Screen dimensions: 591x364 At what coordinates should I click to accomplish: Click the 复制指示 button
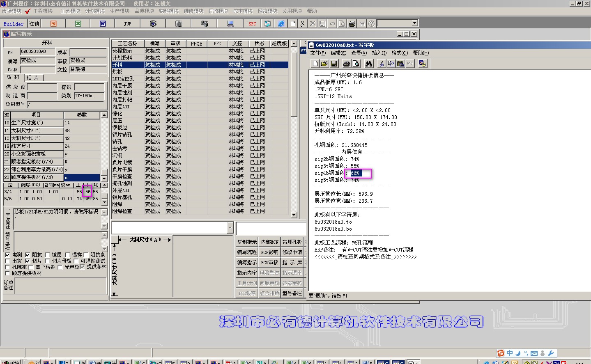pyautogui.click(x=247, y=242)
